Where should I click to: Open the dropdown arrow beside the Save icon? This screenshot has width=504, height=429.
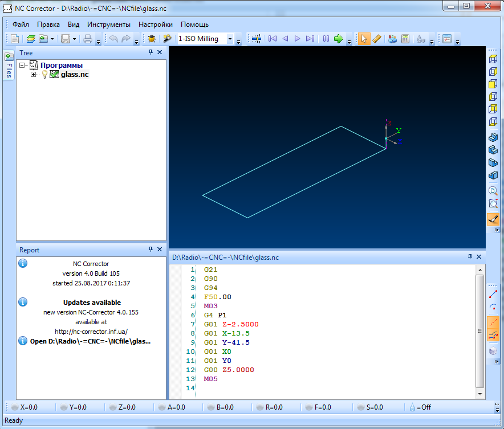pyautogui.click(x=74, y=39)
